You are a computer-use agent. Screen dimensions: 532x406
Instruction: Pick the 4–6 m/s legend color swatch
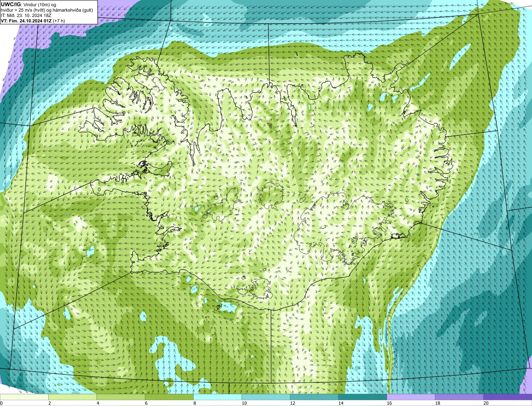(121, 397)
